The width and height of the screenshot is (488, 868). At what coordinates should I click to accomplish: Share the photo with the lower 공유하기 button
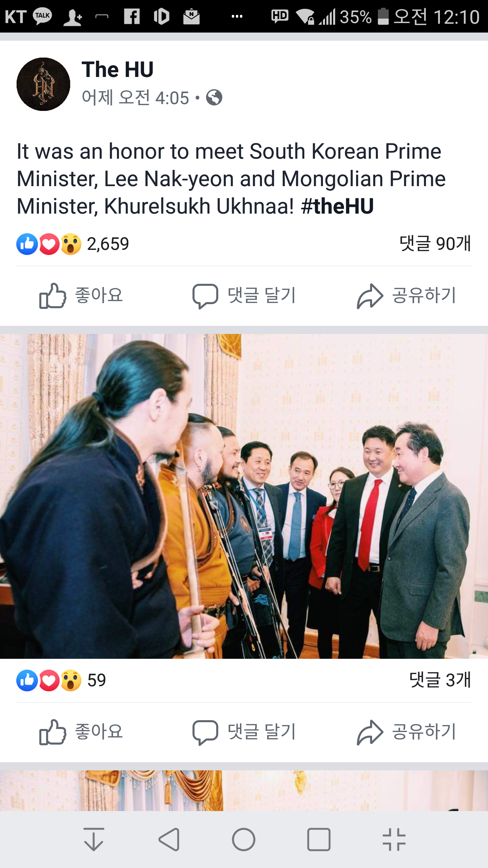407,732
